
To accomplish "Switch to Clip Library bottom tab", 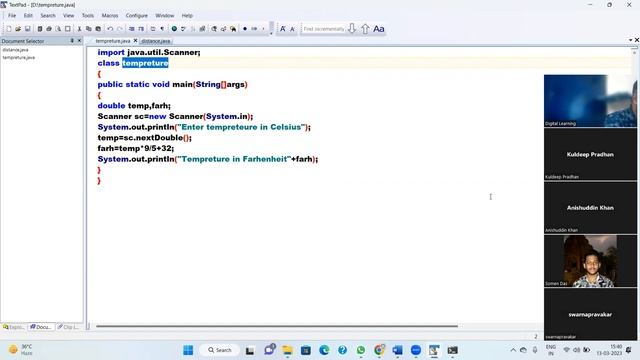I will point(68,327).
